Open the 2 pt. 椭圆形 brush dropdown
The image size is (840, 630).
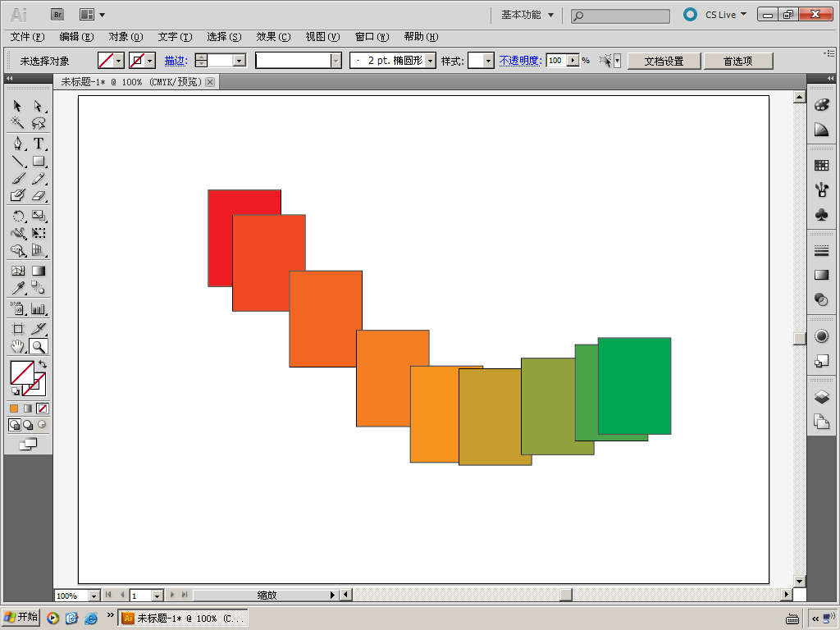[430, 61]
